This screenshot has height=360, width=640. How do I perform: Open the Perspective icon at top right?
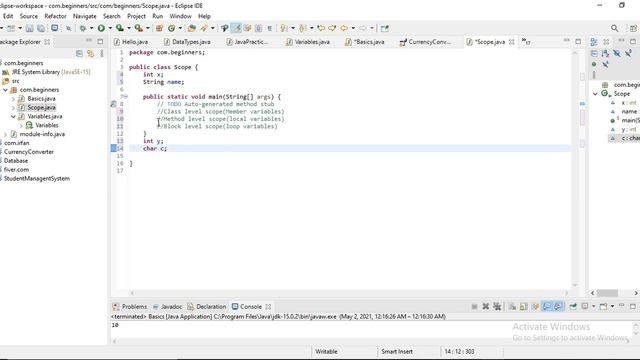click(633, 28)
